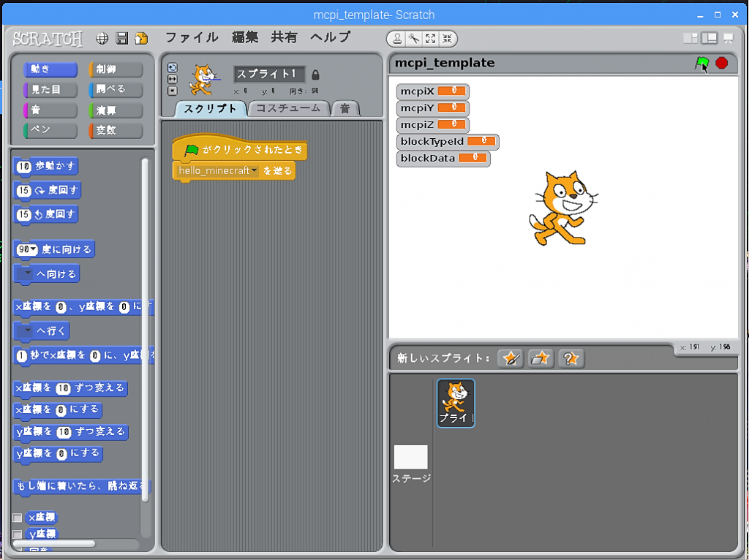The width and height of the screenshot is (749, 560).
Task: Switch to the コスチューム tab
Action: (288, 108)
